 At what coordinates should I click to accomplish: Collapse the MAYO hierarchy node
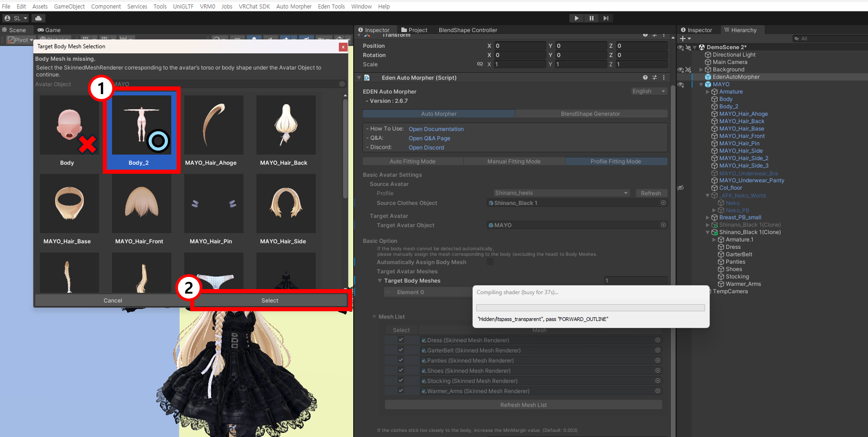[x=701, y=85]
